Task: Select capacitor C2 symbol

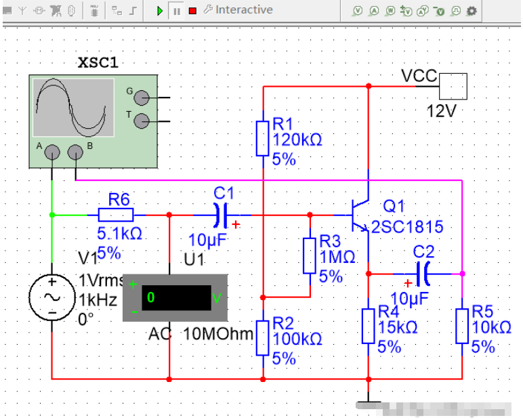Action: pyautogui.click(x=423, y=274)
